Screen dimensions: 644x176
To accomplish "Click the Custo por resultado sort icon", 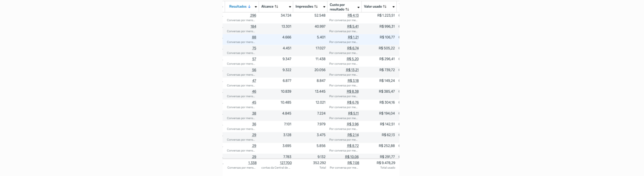I will point(347,9).
